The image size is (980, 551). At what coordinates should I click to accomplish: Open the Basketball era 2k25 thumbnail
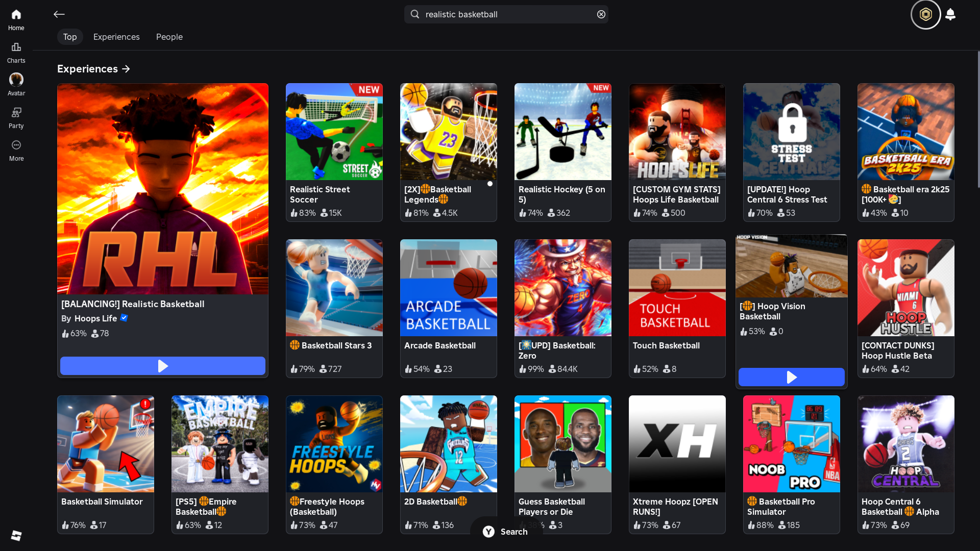(906, 132)
